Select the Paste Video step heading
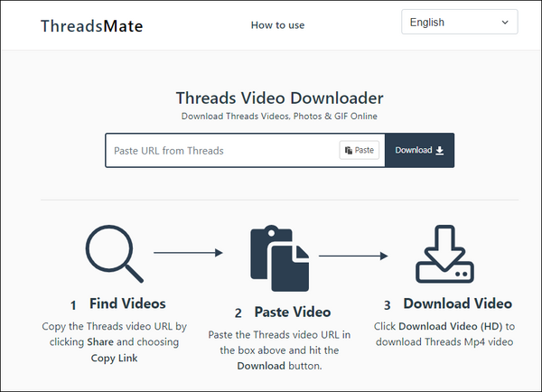 293,313
